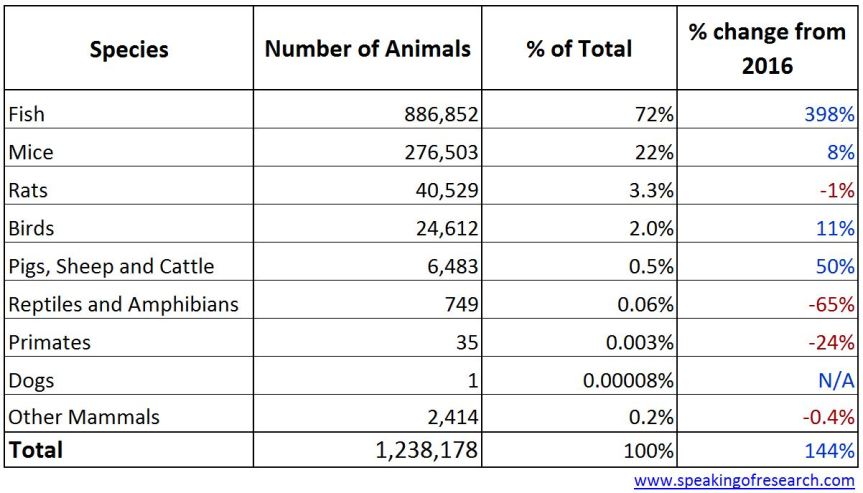Select the -65% change value
The image size is (863, 493).
pos(832,304)
